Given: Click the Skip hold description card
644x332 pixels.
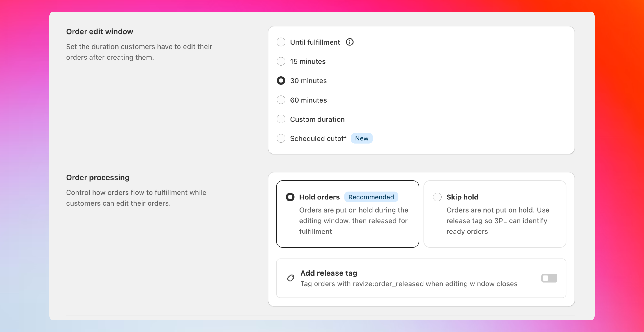Looking at the screenshot, I should coord(495,221).
